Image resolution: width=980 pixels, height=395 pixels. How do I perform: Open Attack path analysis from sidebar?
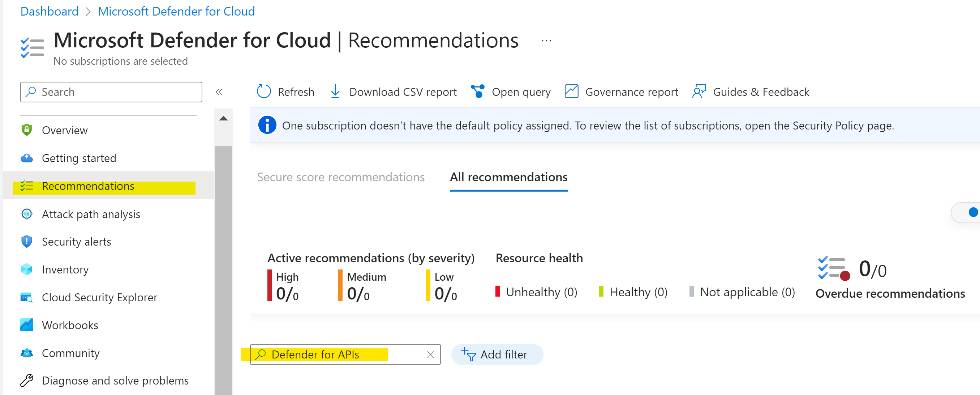tap(91, 214)
